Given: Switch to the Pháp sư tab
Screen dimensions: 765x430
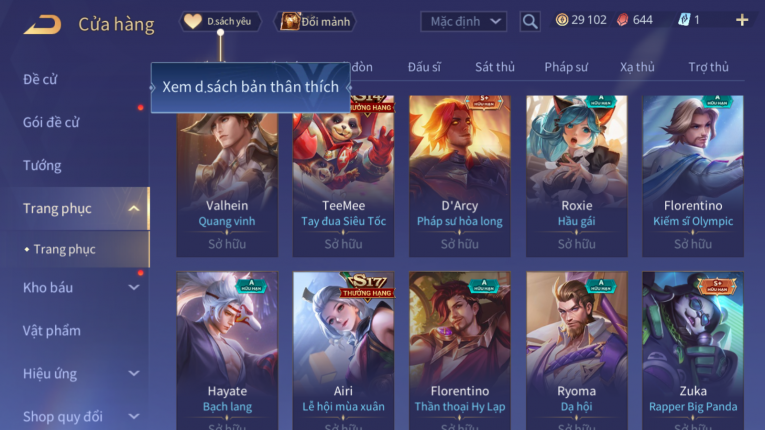Looking at the screenshot, I should pyautogui.click(x=566, y=67).
